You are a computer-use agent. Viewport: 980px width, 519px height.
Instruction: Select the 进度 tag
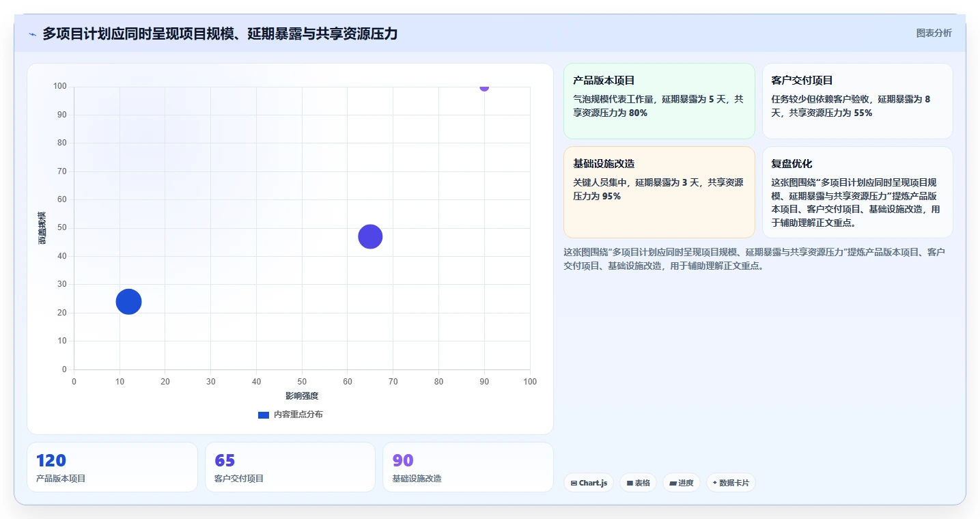pyautogui.click(x=681, y=483)
